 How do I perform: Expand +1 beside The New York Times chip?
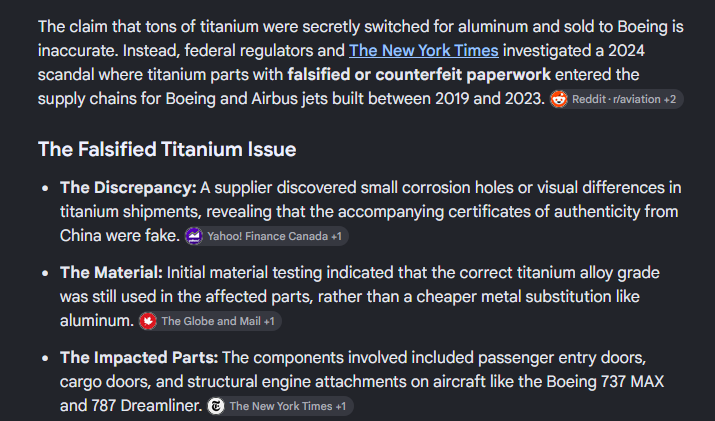[341, 406]
